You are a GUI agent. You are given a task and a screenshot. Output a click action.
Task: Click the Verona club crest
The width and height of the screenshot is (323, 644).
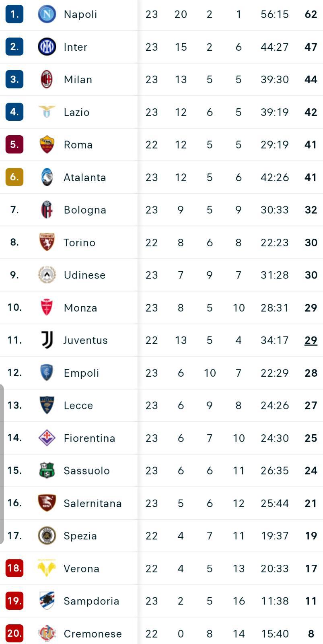pyautogui.click(x=47, y=568)
